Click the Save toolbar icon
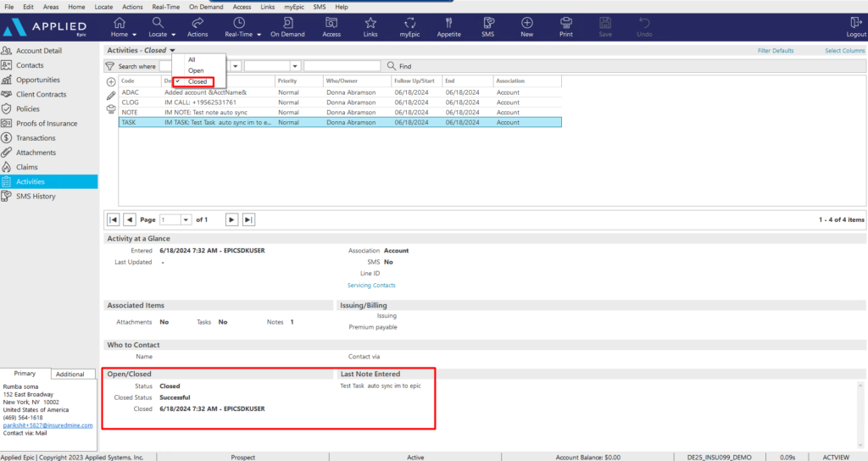The height and width of the screenshot is (461, 868). (x=605, y=23)
